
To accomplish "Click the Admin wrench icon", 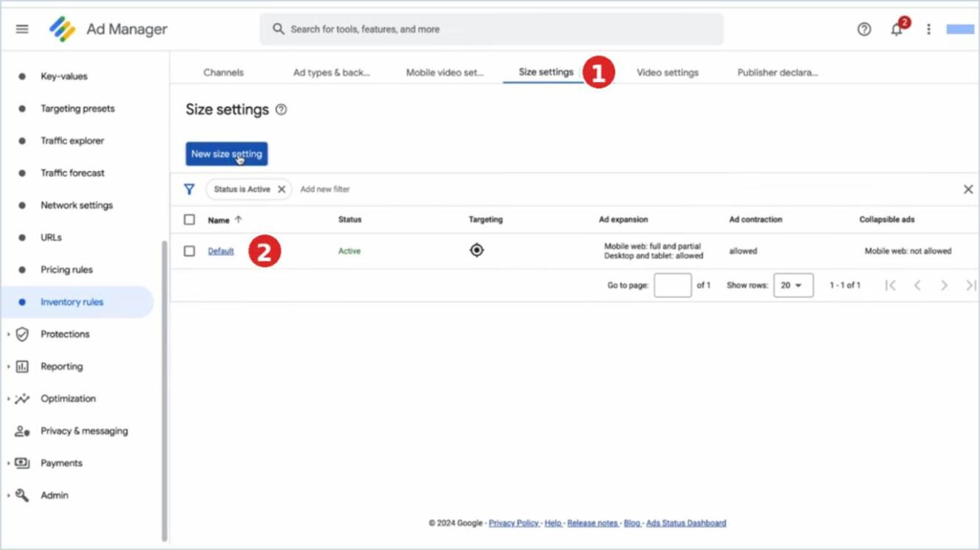I will (x=22, y=495).
